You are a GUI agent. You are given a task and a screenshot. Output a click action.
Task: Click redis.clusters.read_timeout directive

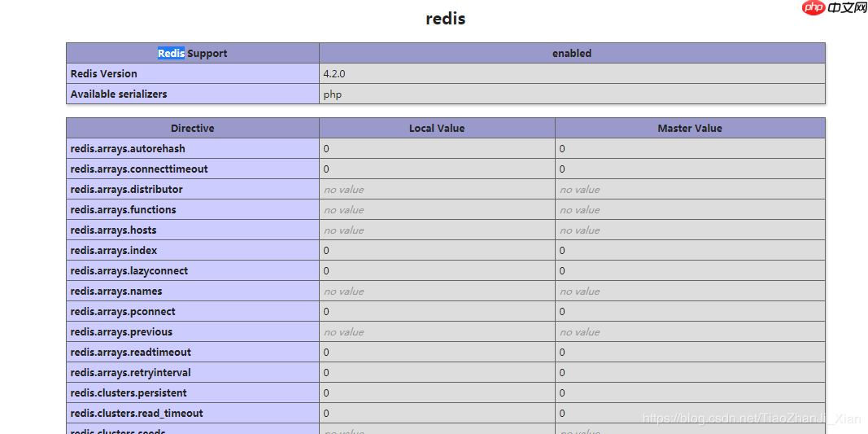pos(137,414)
